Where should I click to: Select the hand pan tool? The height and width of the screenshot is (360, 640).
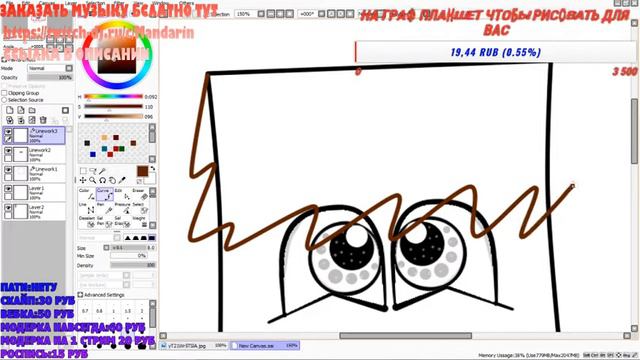112,180
